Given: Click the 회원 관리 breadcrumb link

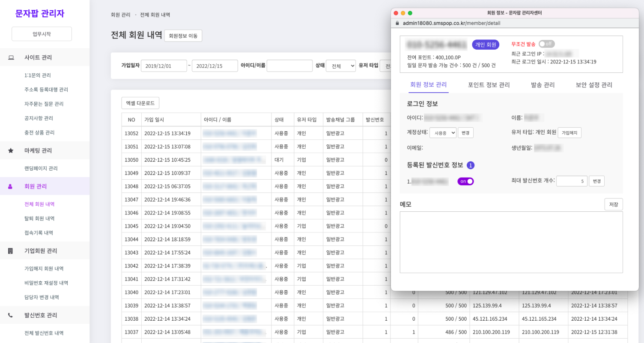Looking at the screenshot, I should 120,15.
